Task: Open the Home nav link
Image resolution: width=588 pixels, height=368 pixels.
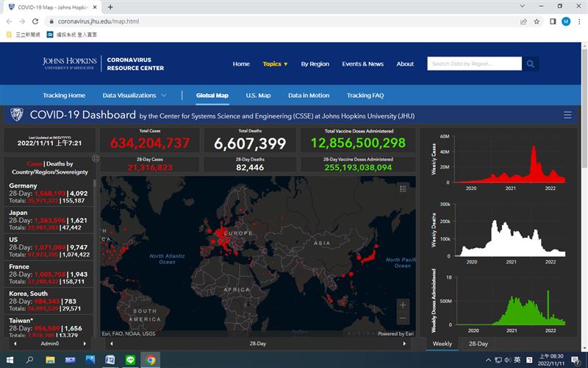Action: (241, 64)
